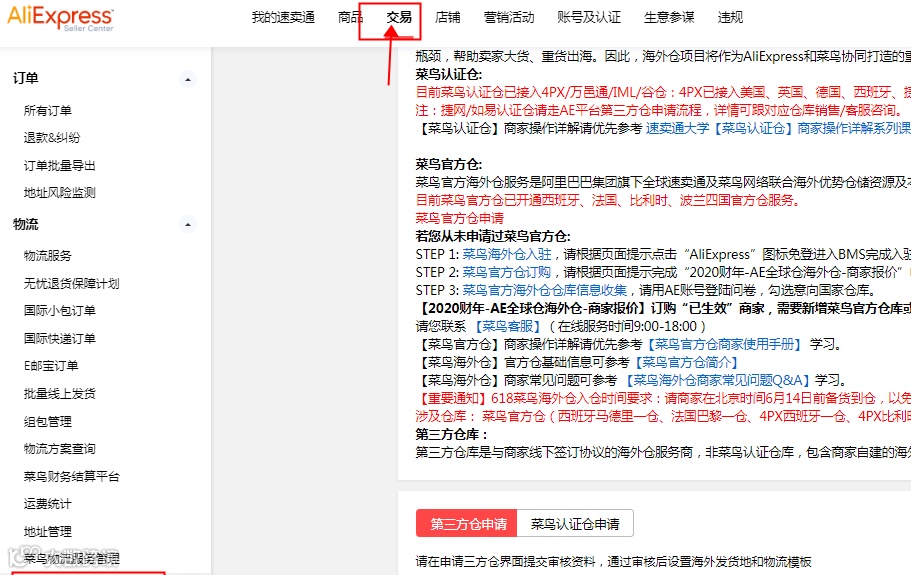Contact 菜鸟客服 via link

pos(508,326)
